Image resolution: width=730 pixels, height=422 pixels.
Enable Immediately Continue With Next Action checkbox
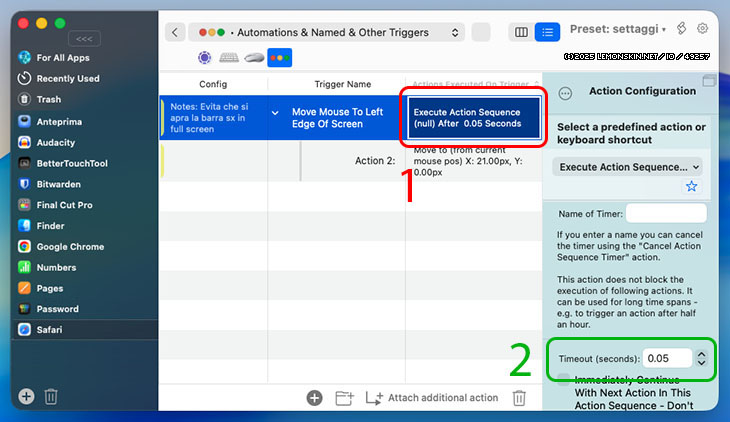pyautogui.click(x=565, y=380)
